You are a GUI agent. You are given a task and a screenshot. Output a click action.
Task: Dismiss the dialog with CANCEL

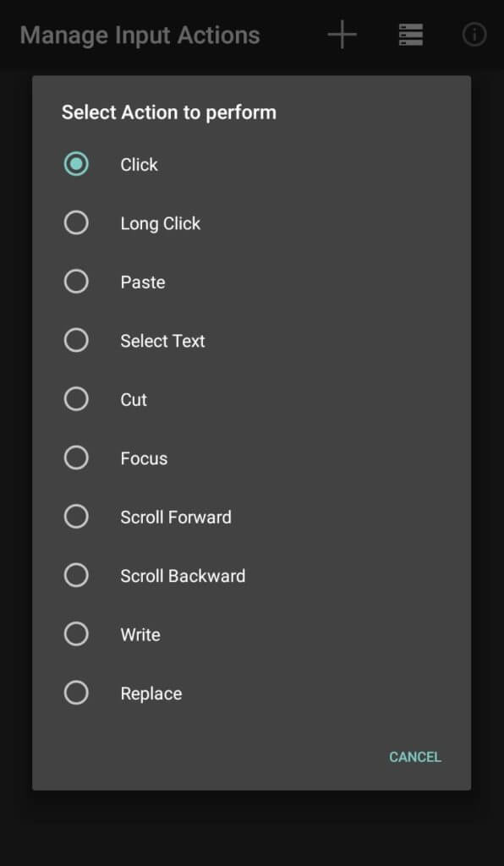[414, 757]
